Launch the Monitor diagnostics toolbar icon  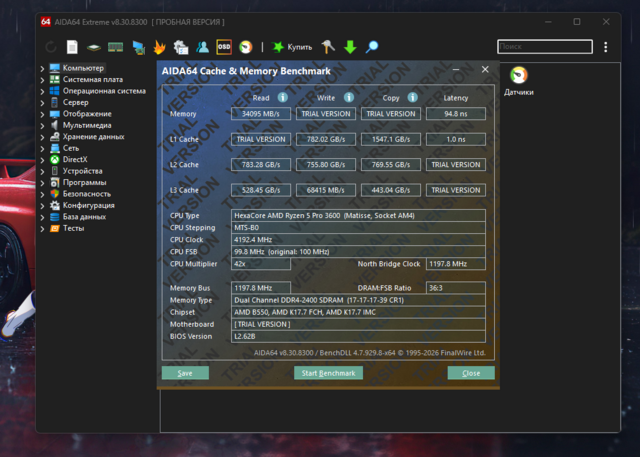point(139,47)
